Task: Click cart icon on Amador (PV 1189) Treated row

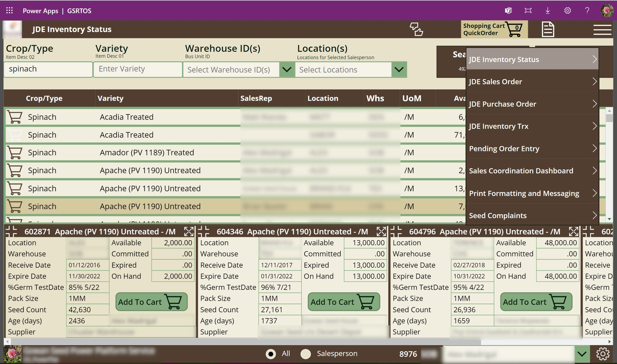Action: pyautogui.click(x=15, y=153)
